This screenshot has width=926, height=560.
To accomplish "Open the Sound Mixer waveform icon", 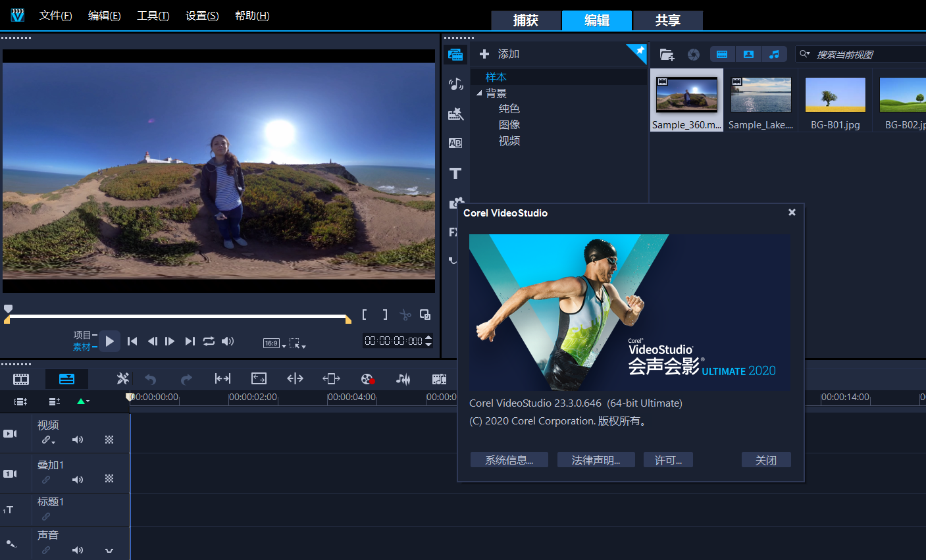I will pyautogui.click(x=403, y=379).
